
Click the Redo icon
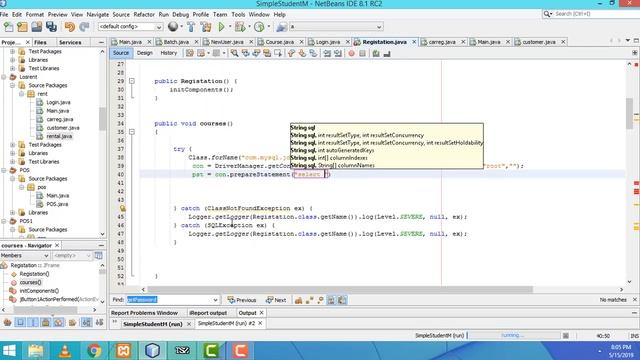click(84, 27)
